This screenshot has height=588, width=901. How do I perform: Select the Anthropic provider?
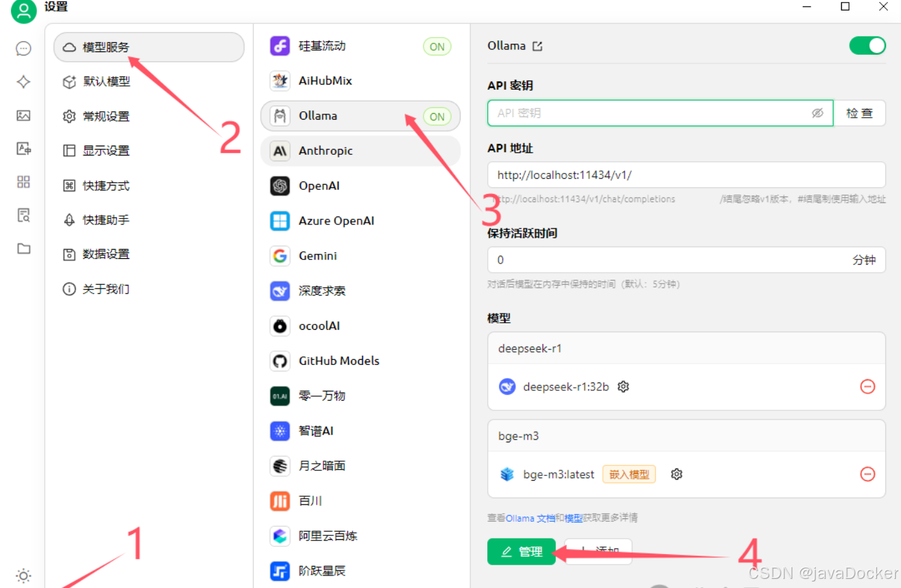pos(360,151)
